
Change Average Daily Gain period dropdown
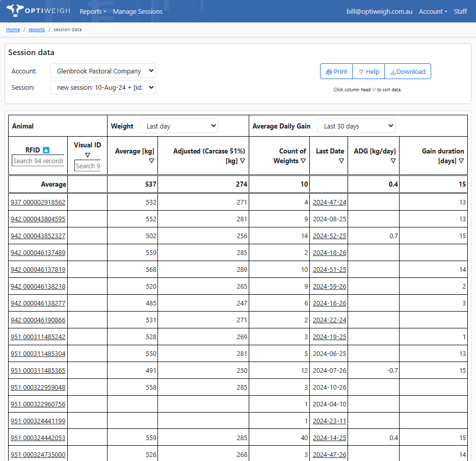coord(356,126)
